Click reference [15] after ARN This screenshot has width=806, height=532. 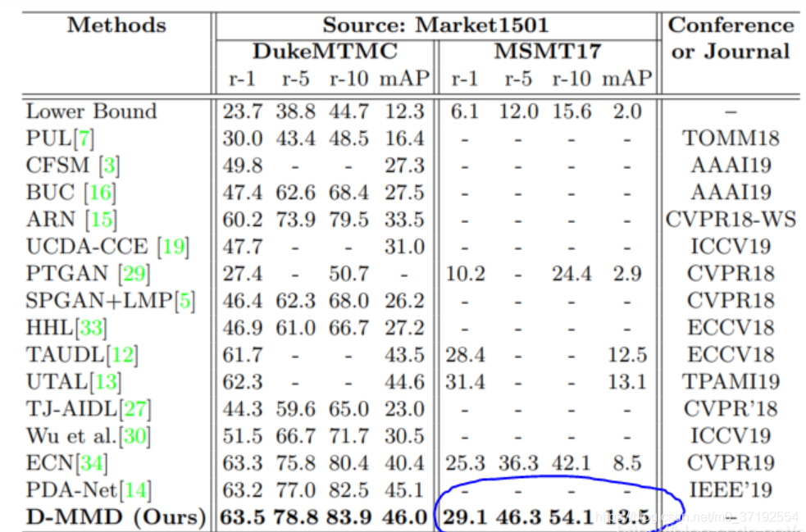pyautogui.click(x=102, y=220)
